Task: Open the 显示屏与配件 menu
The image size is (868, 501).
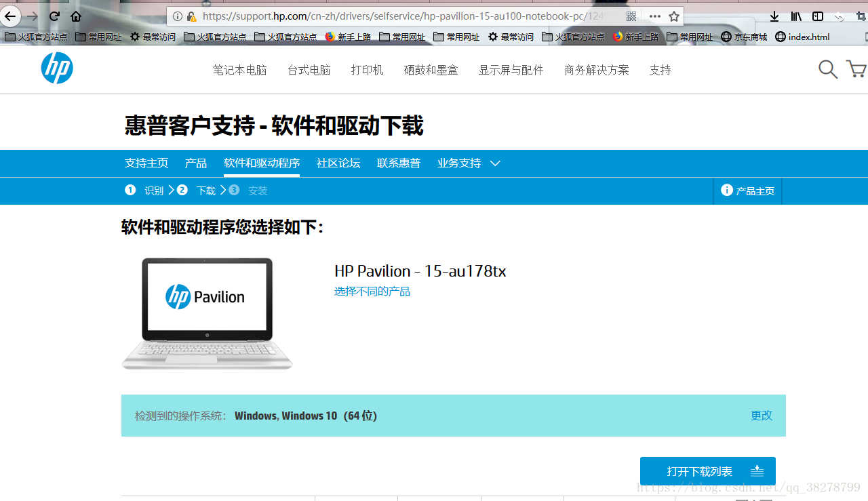Action: tap(511, 70)
